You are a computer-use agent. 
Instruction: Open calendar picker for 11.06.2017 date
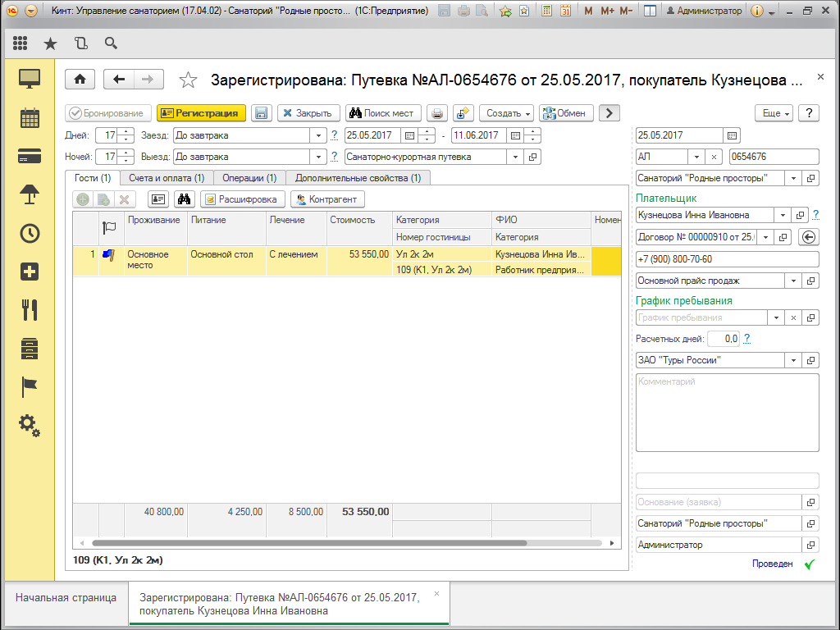pos(514,135)
